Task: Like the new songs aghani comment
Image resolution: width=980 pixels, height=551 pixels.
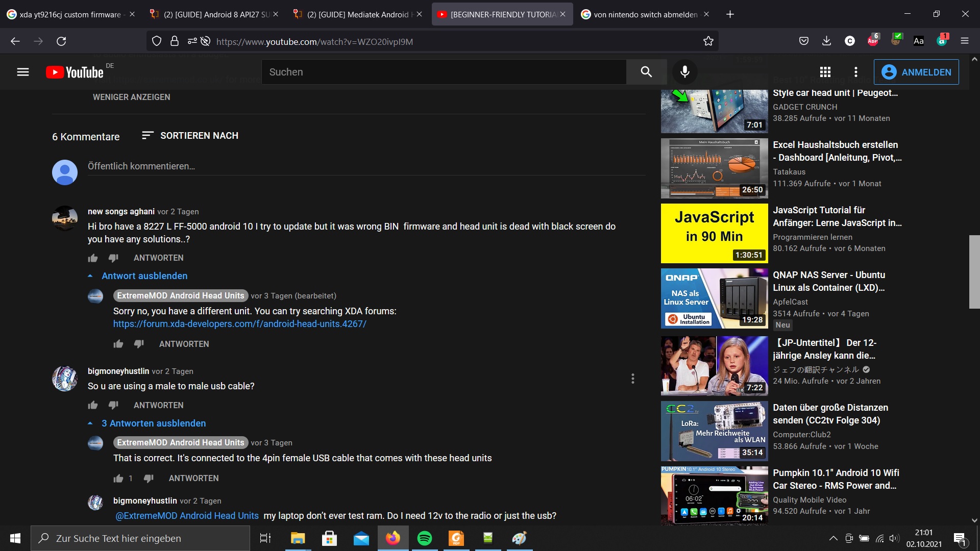Action: (x=93, y=258)
